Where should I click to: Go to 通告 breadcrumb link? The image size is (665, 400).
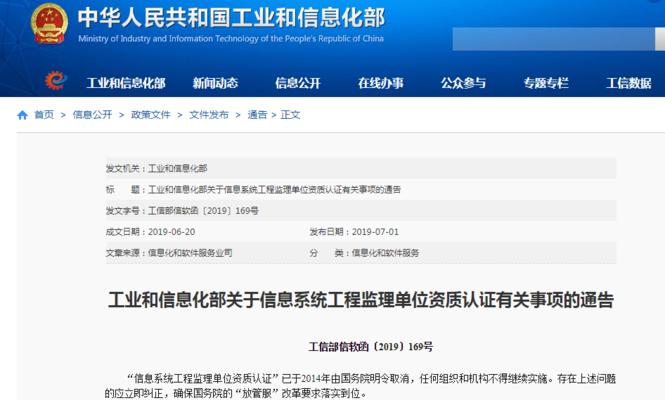tap(257, 115)
